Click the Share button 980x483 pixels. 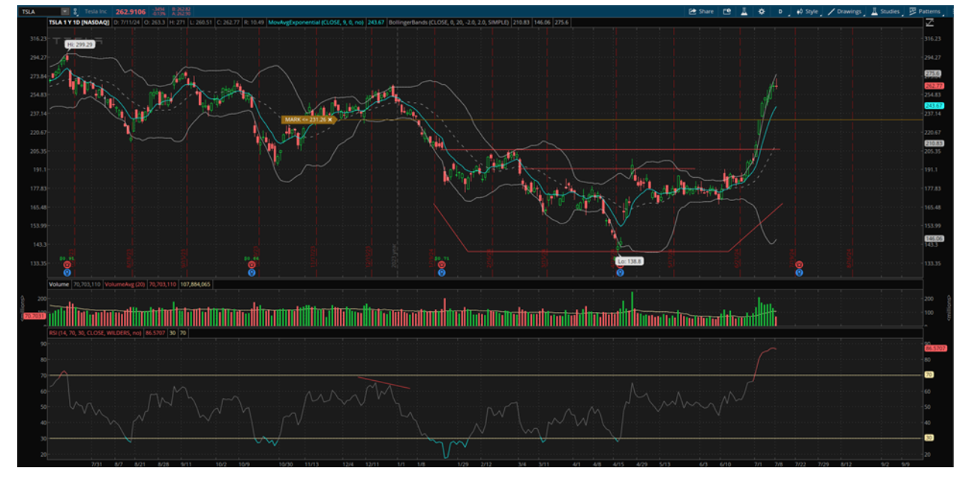point(702,12)
